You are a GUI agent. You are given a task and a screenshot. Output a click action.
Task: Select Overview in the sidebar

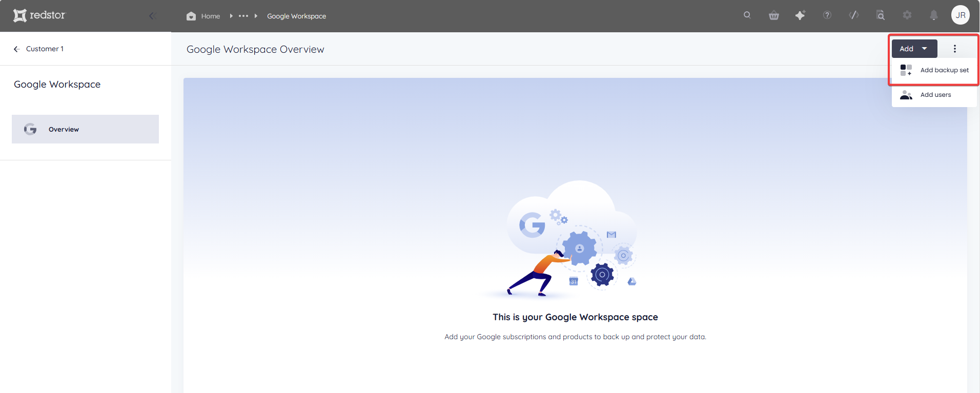click(x=85, y=129)
